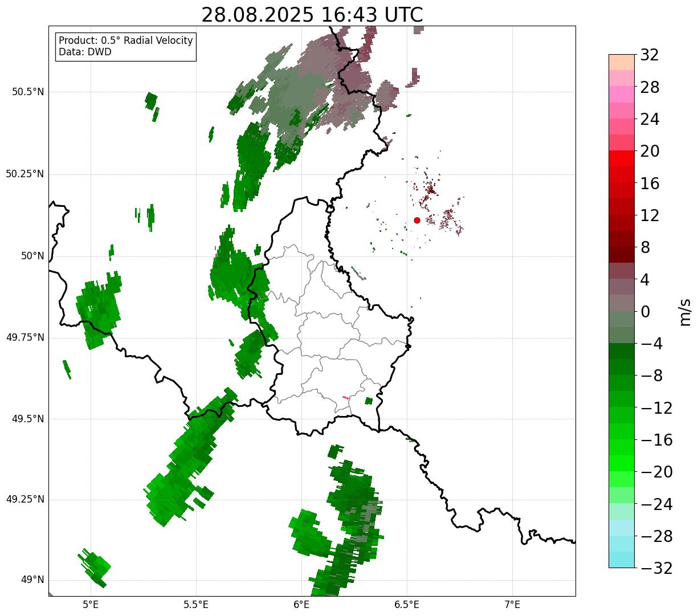Click colorbar tick label "0"
The image size is (698, 616).
(645, 312)
